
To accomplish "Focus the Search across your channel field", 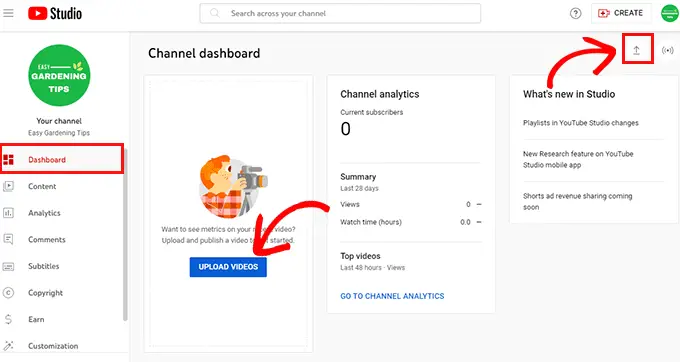I will click(340, 13).
